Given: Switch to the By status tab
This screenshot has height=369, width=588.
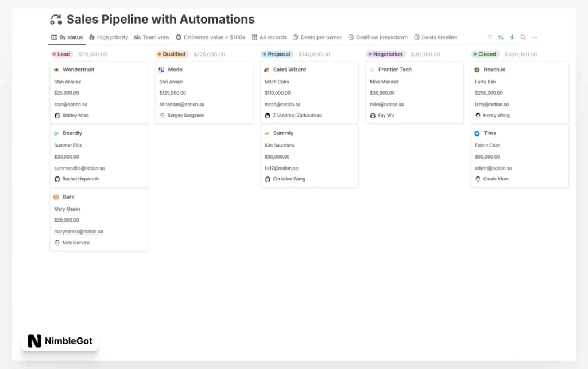Looking at the screenshot, I should tap(67, 37).
